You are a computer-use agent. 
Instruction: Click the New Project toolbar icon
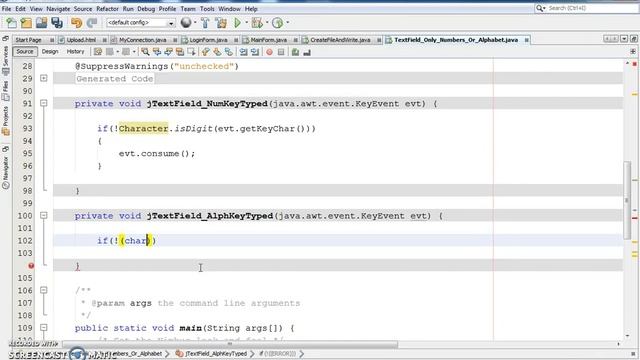coord(27,23)
